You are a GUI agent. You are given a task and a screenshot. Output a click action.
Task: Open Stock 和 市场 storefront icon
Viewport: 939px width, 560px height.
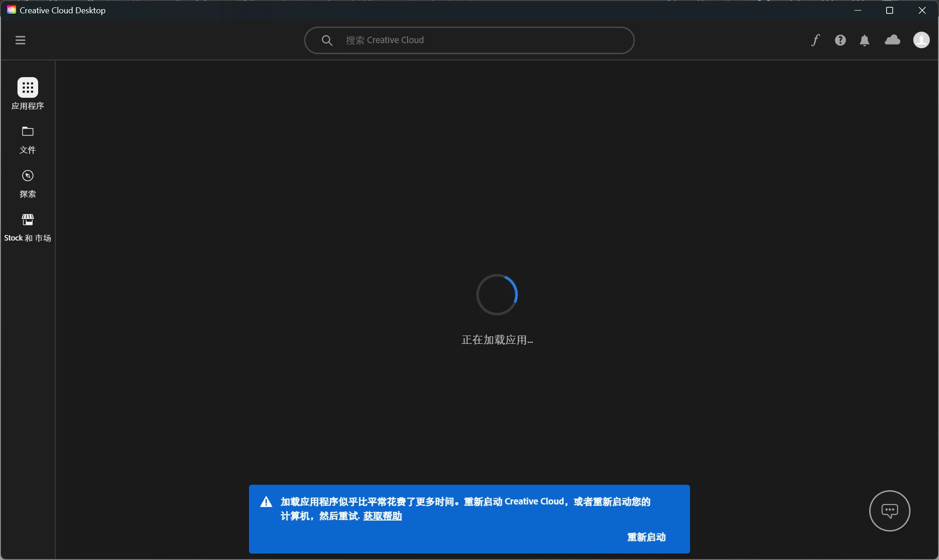[28, 219]
